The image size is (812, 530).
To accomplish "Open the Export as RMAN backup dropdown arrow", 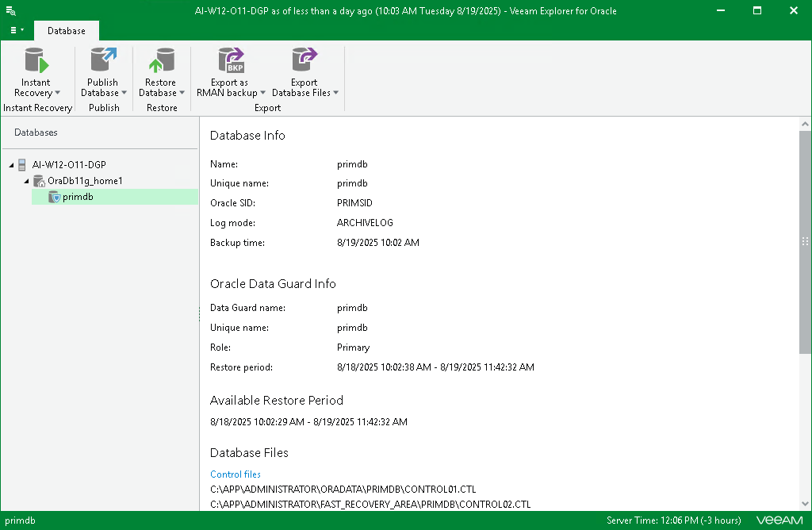I will (262, 93).
